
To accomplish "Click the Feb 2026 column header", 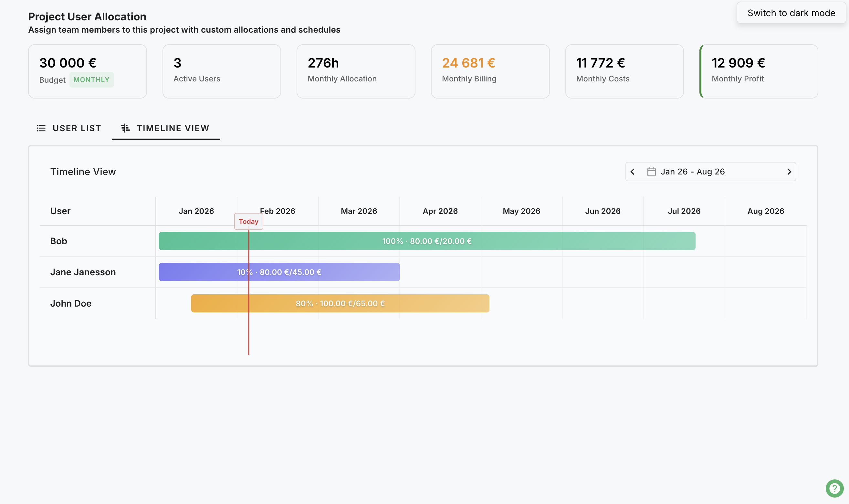I will click(278, 211).
